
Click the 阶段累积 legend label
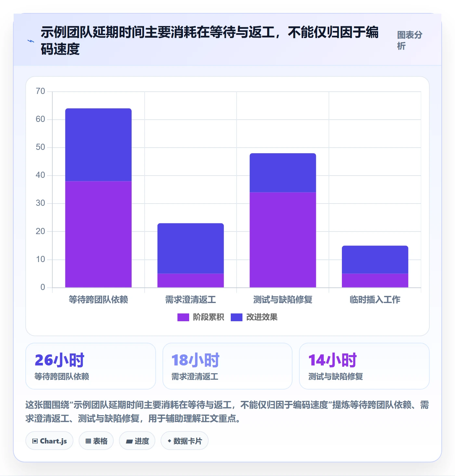coord(208,317)
